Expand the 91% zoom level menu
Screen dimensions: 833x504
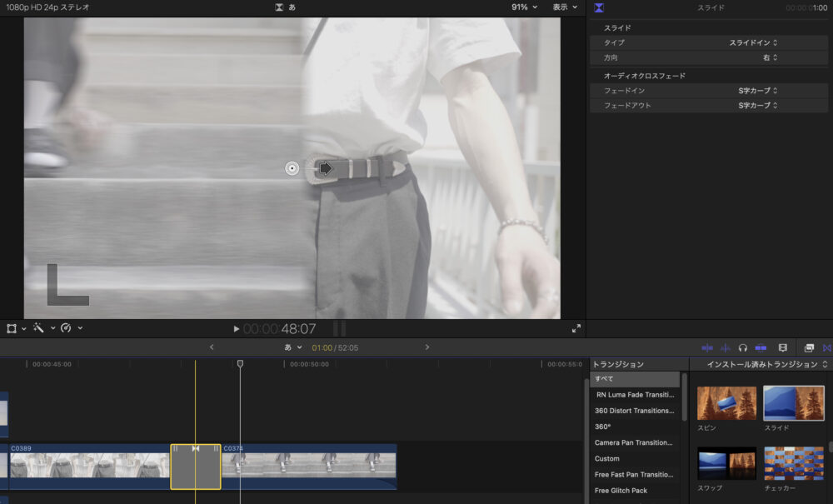(x=523, y=7)
